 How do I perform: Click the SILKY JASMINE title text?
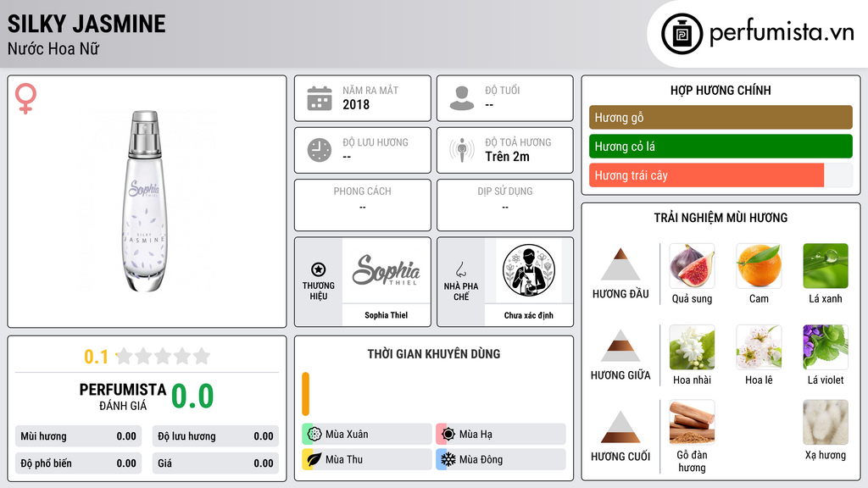[x=86, y=24]
